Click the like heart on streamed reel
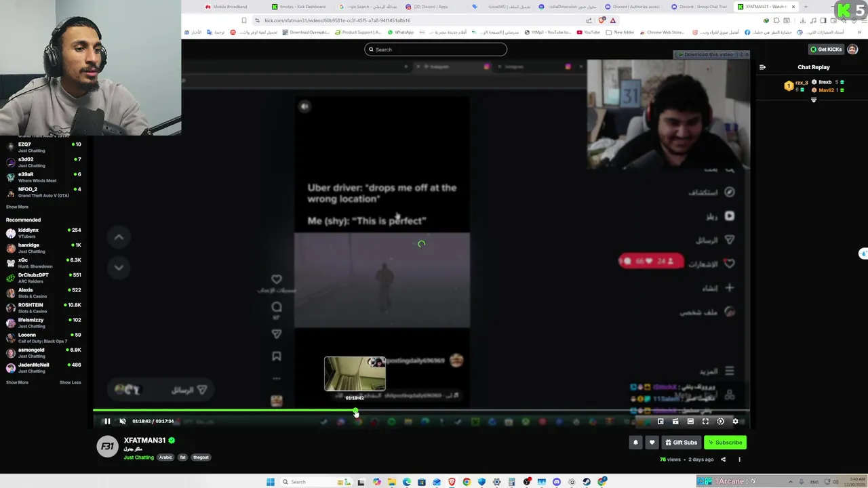Image resolution: width=868 pixels, height=488 pixels. (277, 279)
